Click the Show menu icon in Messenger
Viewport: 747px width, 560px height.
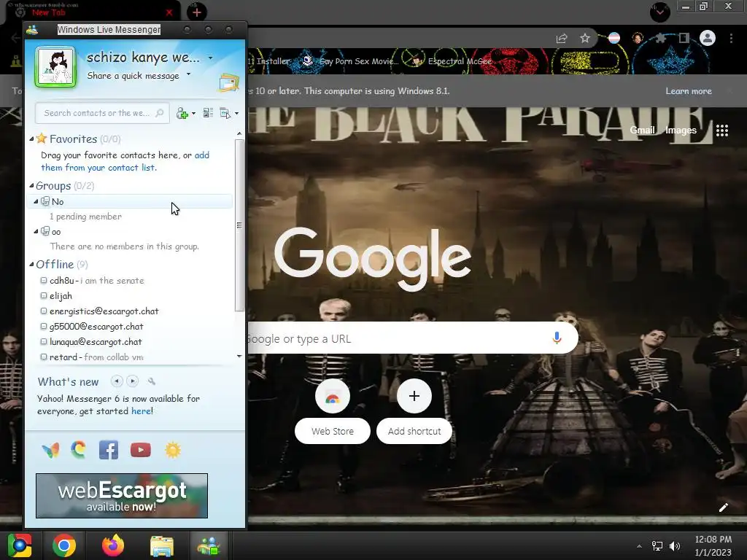coord(225,113)
